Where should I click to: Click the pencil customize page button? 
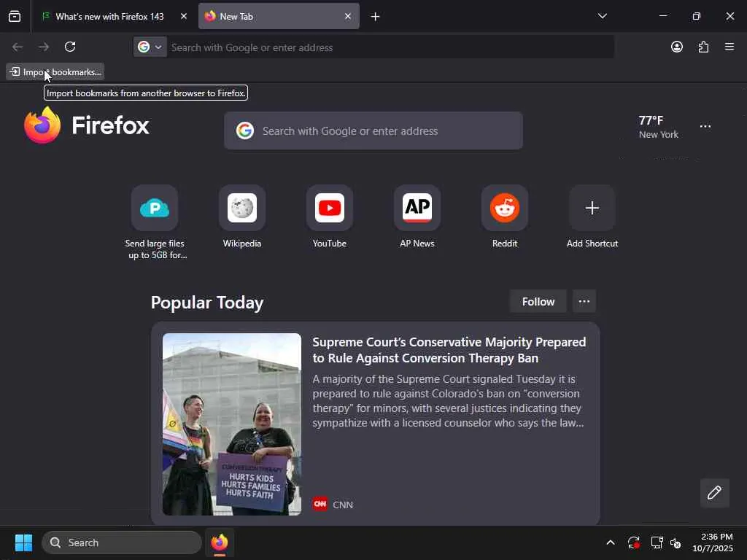pos(714,492)
